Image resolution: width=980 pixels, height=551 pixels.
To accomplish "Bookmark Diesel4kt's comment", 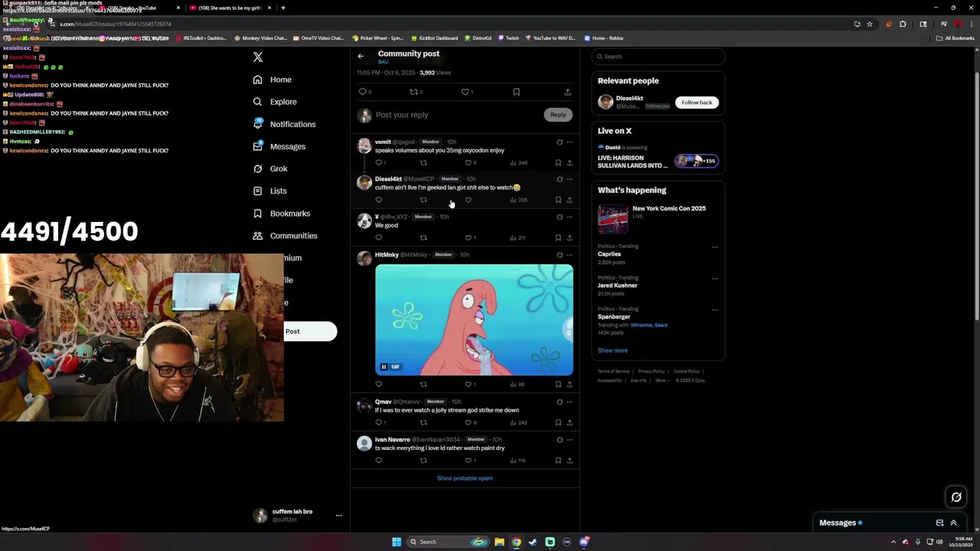I will pyautogui.click(x=558, y=200).
